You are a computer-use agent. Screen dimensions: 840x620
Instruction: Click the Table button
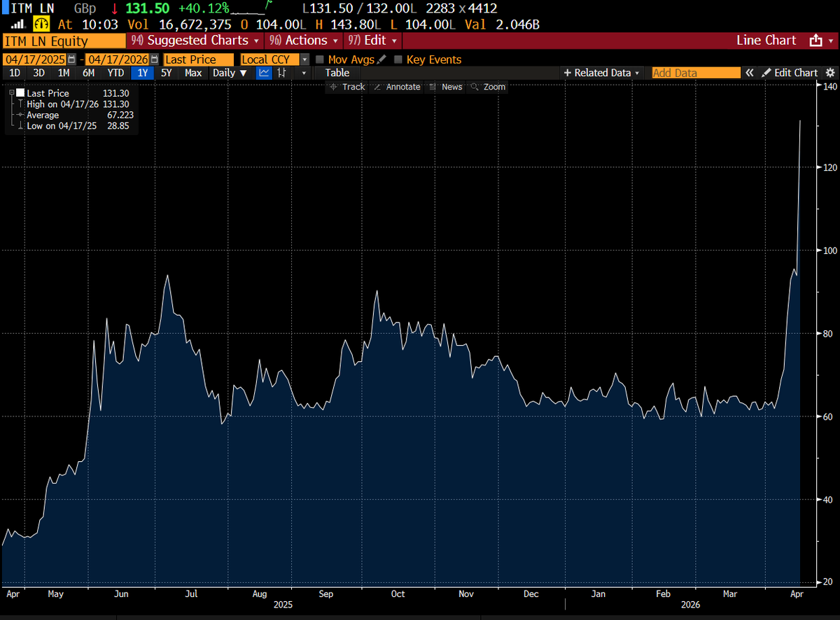[336, 73]
